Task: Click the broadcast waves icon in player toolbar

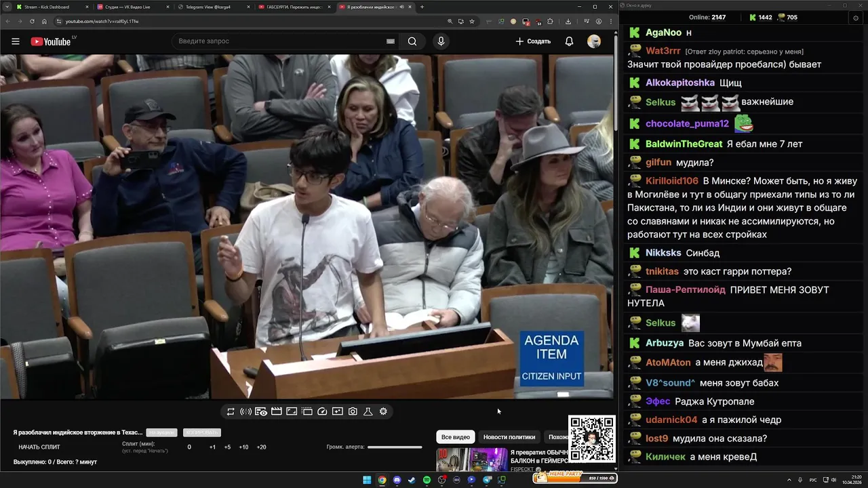Action: (x=245, y=411)
